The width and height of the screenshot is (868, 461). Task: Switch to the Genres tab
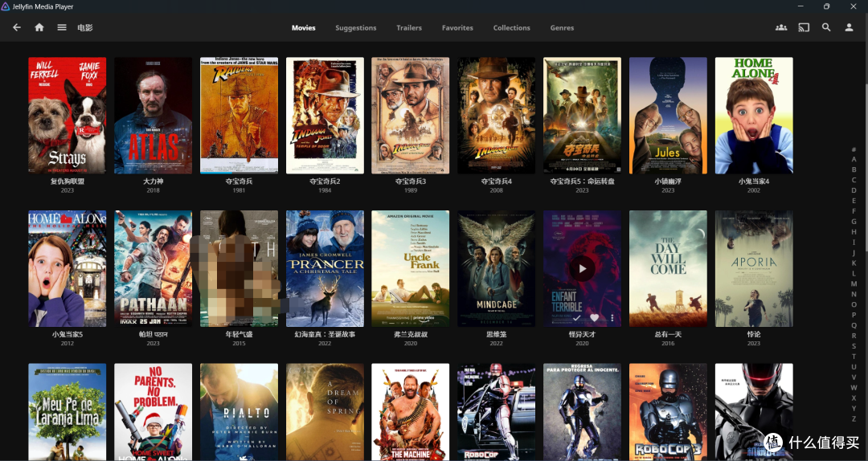562,27
